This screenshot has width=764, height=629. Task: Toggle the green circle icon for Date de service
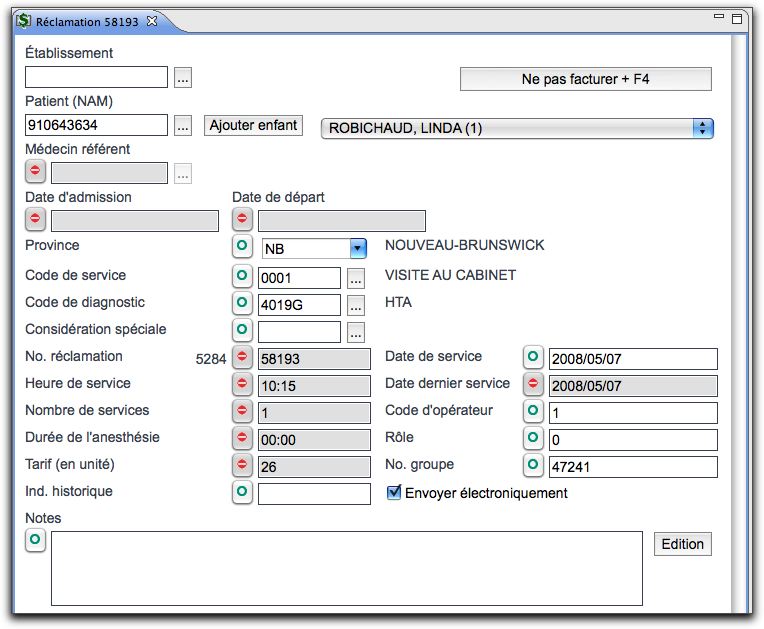pyautogui.click(x=533, y=357)
